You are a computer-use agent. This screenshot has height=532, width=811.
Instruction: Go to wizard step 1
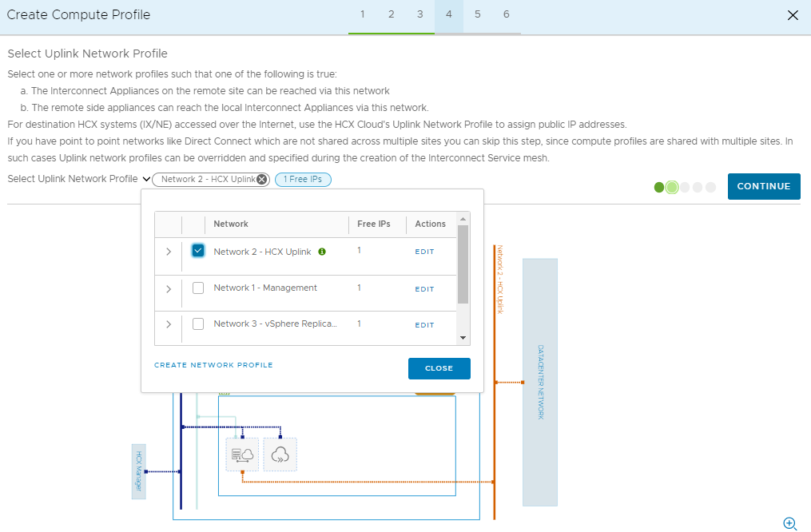(x=363, y=14)
